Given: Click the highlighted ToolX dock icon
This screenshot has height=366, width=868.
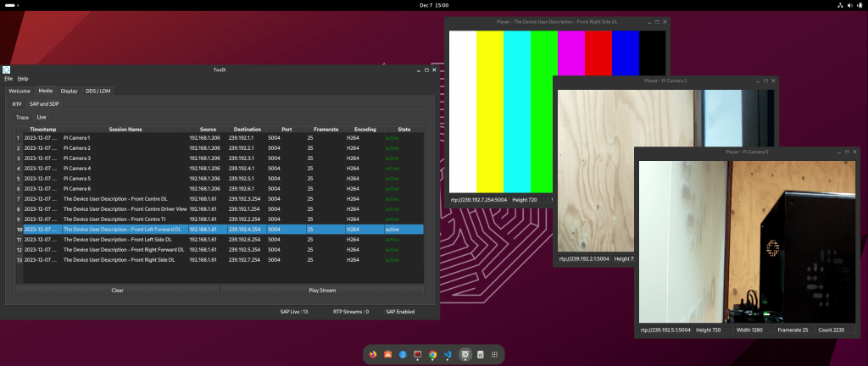Looking at the screenshot, I should pyautogui.click(x=466, y=354).
